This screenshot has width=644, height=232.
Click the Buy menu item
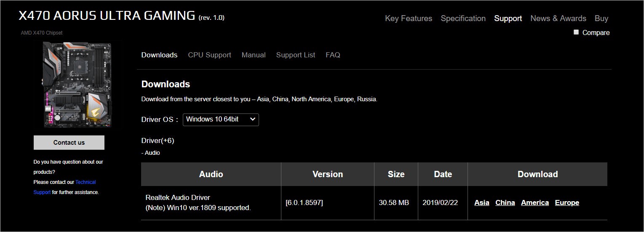(601, 19)
